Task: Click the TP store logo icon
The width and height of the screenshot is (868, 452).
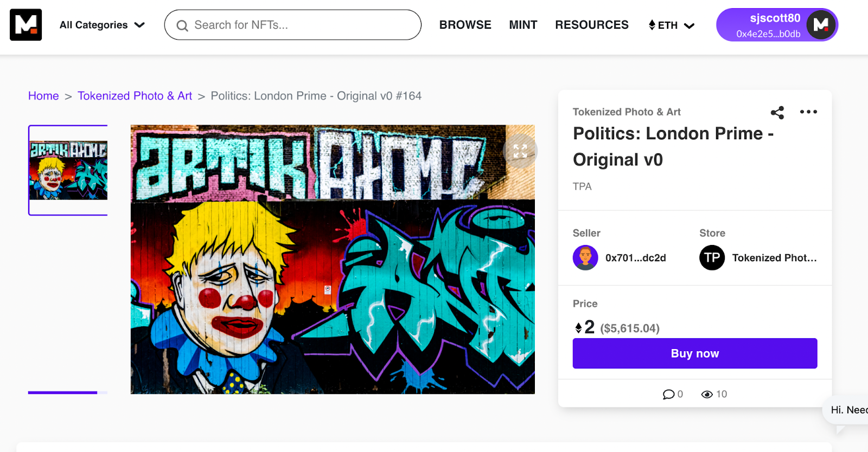Action: (712, 258)
